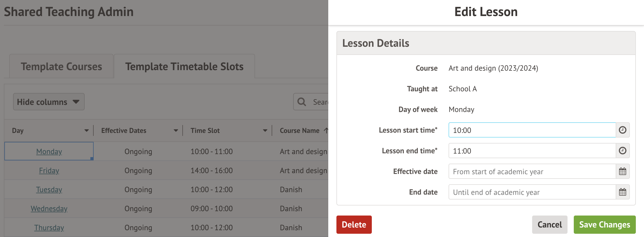Switch to the Template Courses tab
644x237 pixels.
61,67
